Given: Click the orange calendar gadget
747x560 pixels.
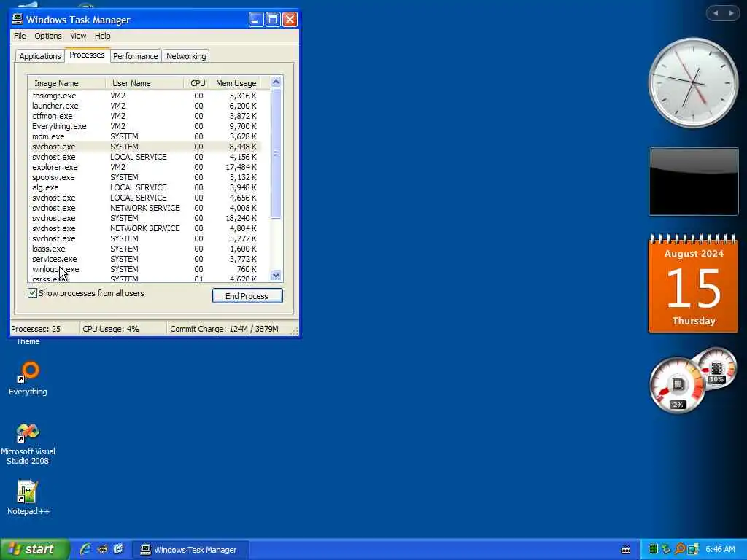Looking at the screenshot, I should click(x=693, y=284).
